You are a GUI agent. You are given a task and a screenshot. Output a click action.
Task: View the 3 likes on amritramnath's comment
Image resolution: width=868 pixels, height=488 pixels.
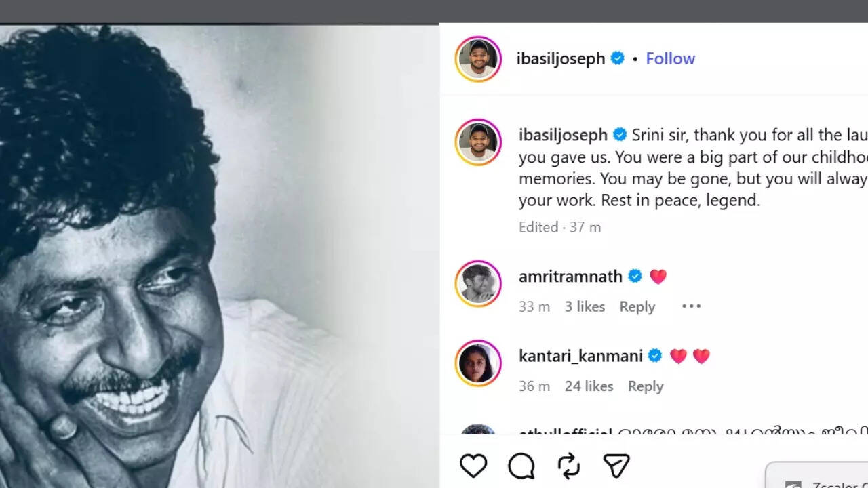click(585, 307)
